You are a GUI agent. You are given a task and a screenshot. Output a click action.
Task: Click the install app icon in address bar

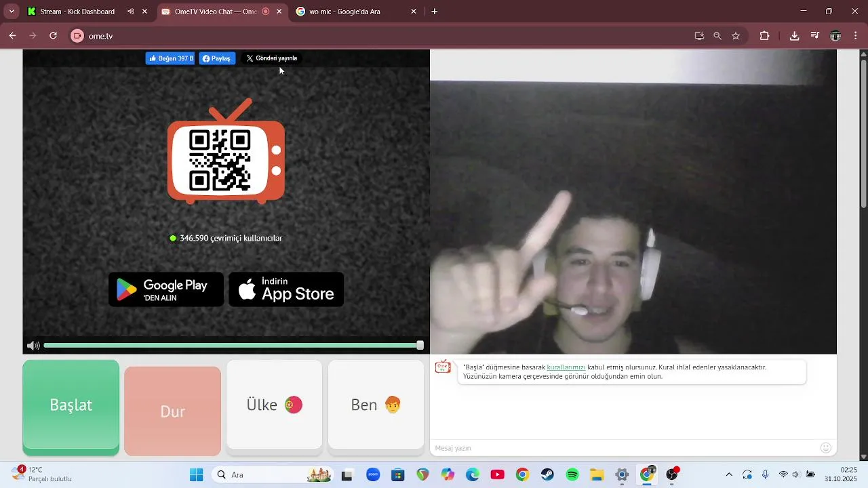click(x=699, y=36)
